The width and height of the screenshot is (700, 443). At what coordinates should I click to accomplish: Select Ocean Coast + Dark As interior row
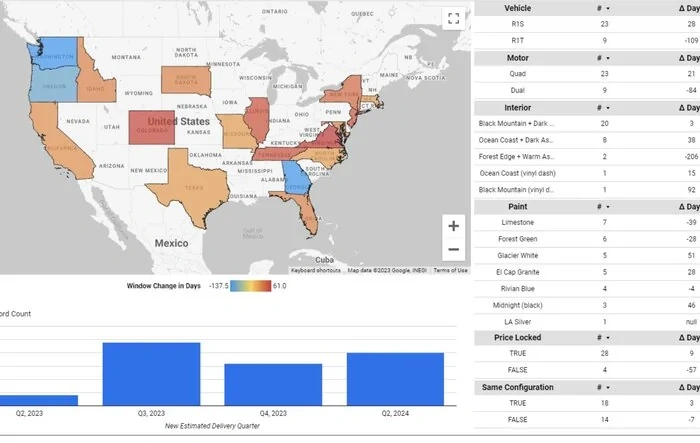587,140
